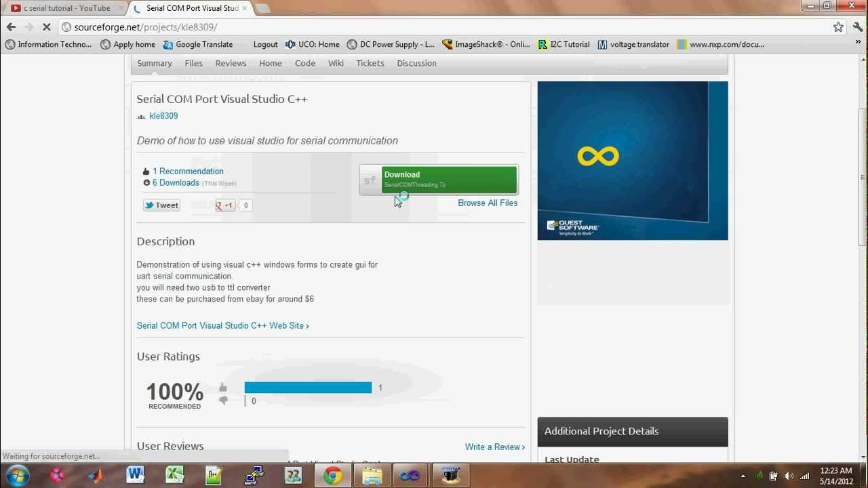Click Write a Review link
868x488 pixels.
[x=494, y=447]
